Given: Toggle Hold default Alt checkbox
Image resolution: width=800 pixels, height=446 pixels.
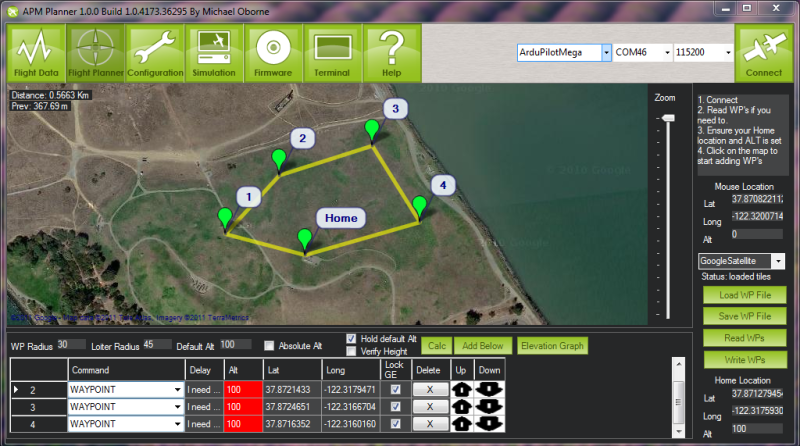Looking at the screenshot, I should 351,338.
